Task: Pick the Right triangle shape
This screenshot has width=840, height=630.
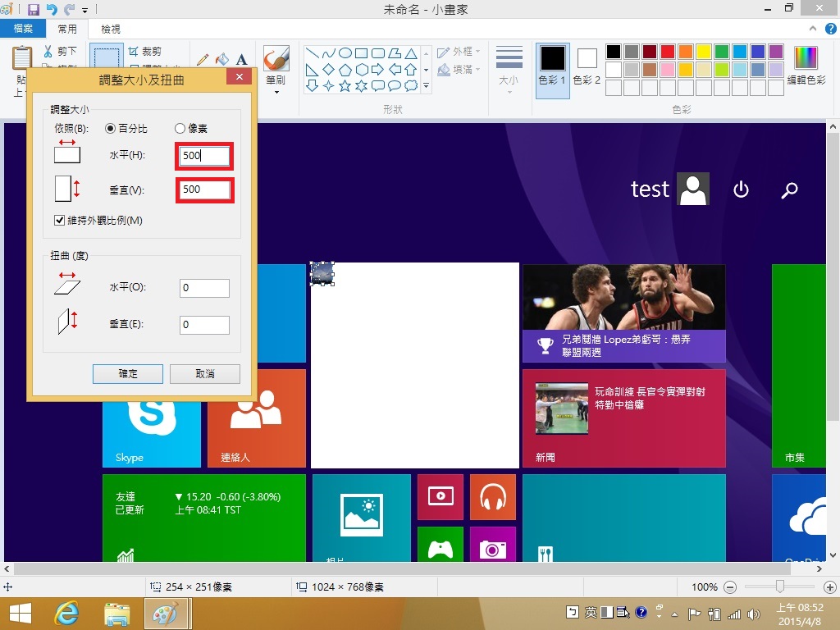Action: click(312, 70)
